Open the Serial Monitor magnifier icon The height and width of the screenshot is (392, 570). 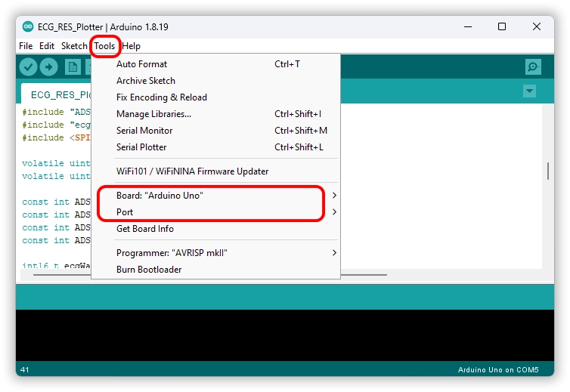click(533, 67)
